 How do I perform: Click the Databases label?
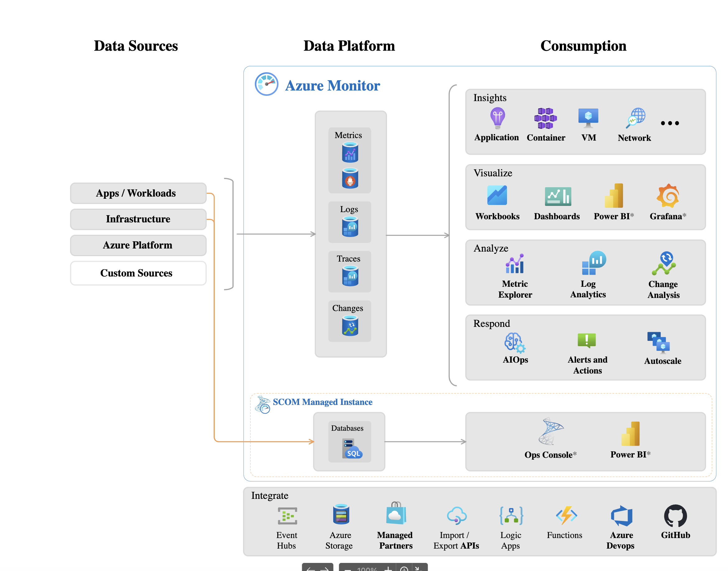347,428
